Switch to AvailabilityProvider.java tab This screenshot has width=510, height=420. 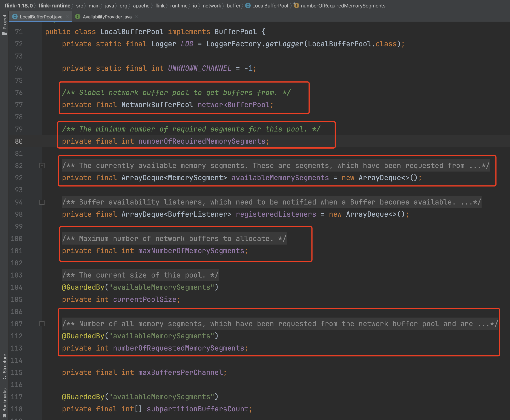point(107,17)
